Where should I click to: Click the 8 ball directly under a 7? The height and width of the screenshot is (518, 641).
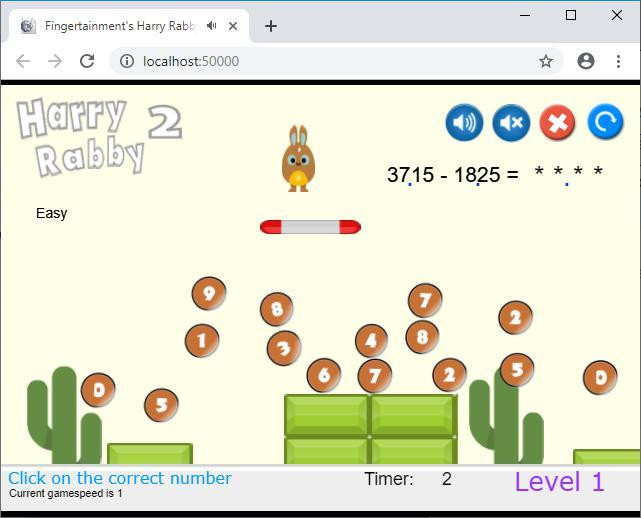tap(422, 337)
